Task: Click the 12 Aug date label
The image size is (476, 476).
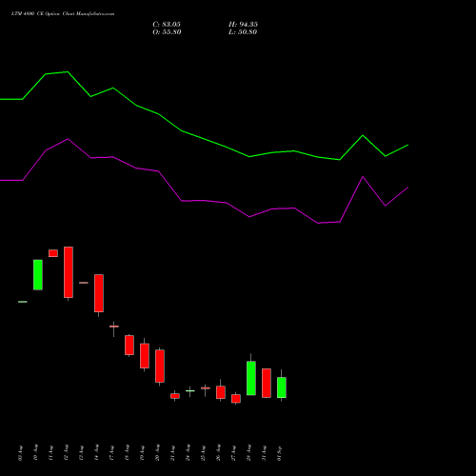Action: click(67, 453)
